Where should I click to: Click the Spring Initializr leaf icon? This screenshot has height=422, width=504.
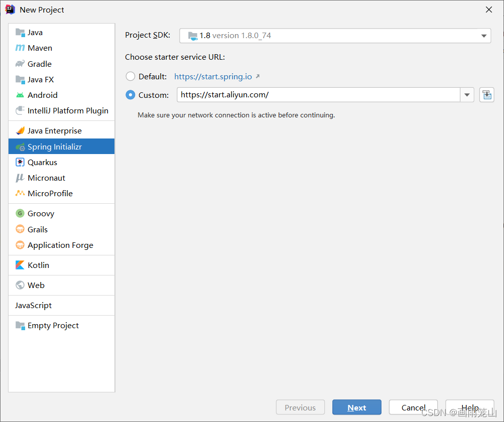pyautogui.click(x=20, y=147)
